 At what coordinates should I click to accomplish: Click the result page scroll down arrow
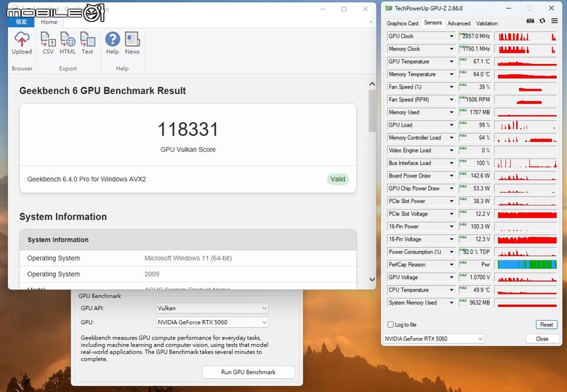372,279
